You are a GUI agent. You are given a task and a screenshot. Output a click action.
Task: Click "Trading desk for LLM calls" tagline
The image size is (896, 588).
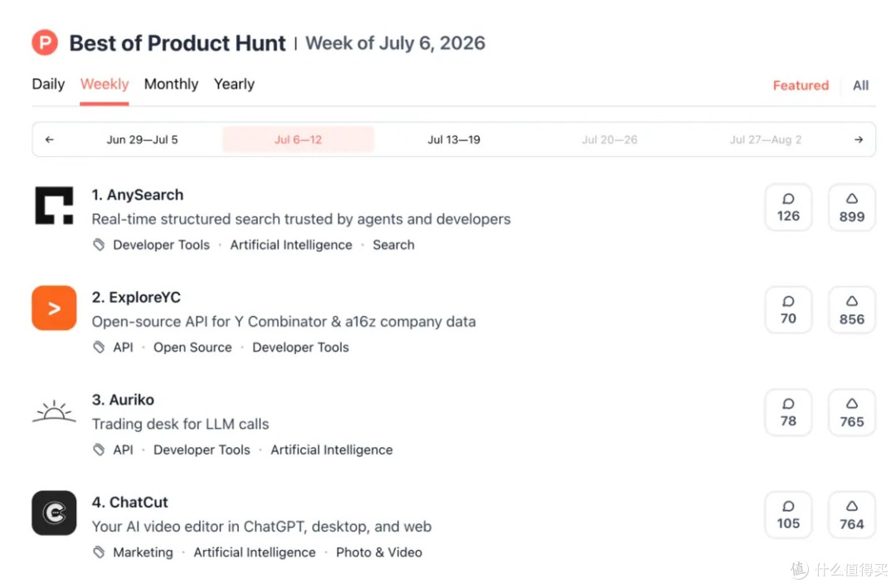180,424
